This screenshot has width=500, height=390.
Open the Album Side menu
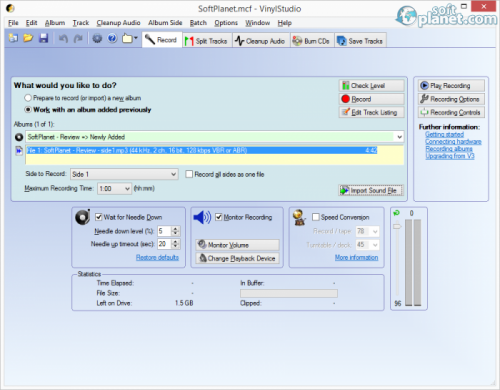click(165, 23)
